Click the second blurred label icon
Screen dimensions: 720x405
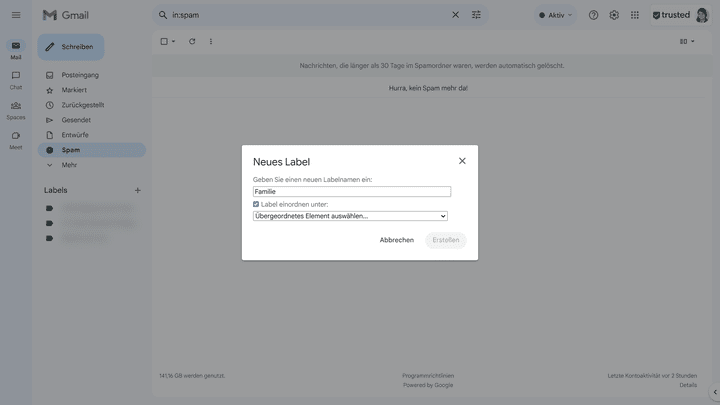(x=50, y=224)
